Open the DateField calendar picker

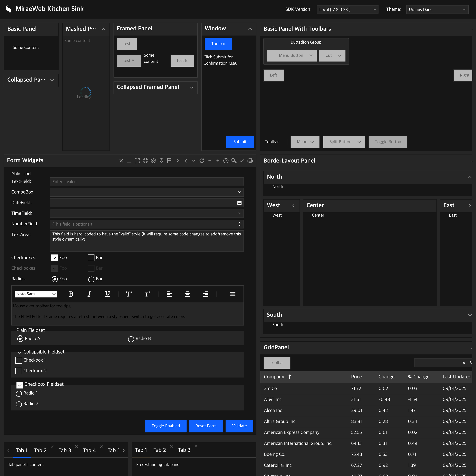pos(239,202)
